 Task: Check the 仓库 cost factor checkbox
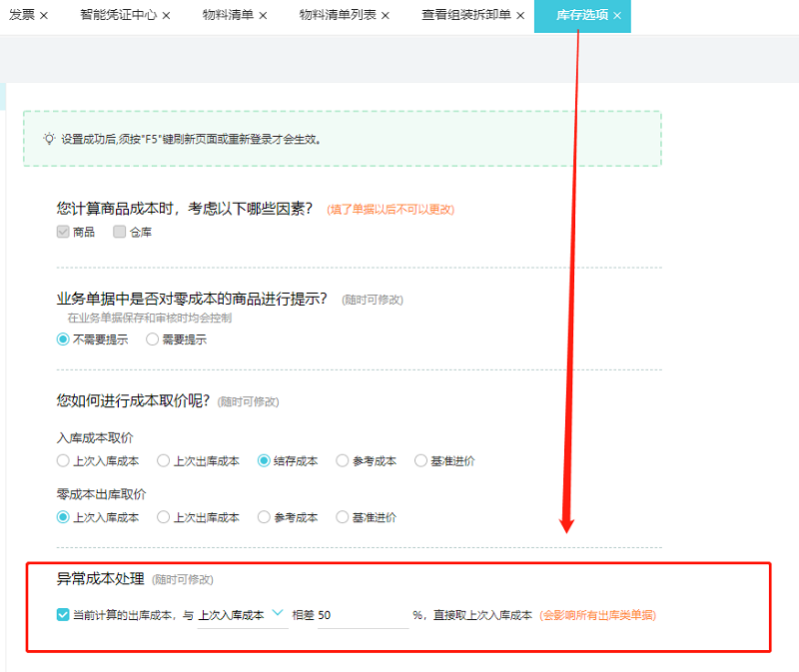[120, 232]
